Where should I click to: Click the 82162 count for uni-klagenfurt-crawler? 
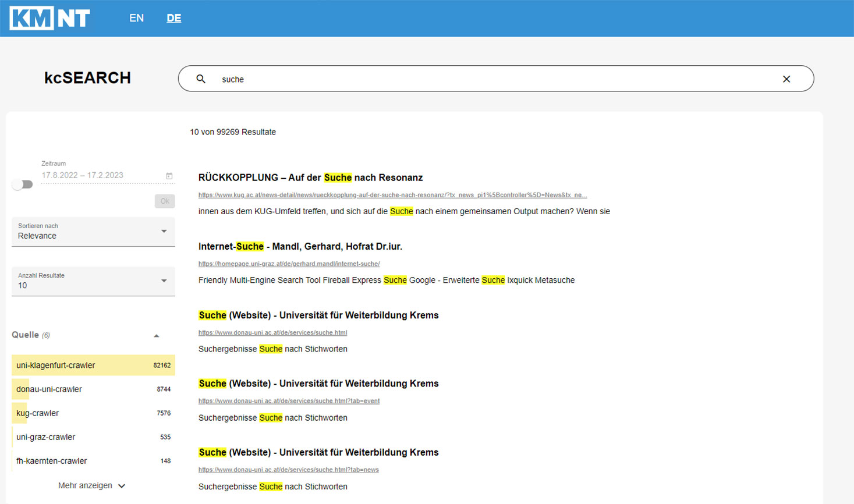(162, 365)
